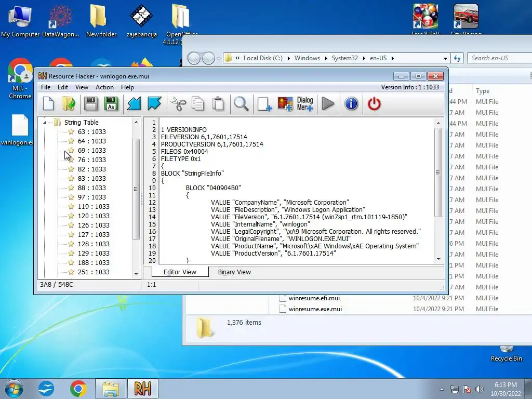
Task: Click the Explorer refresh button
Action: 457,58
